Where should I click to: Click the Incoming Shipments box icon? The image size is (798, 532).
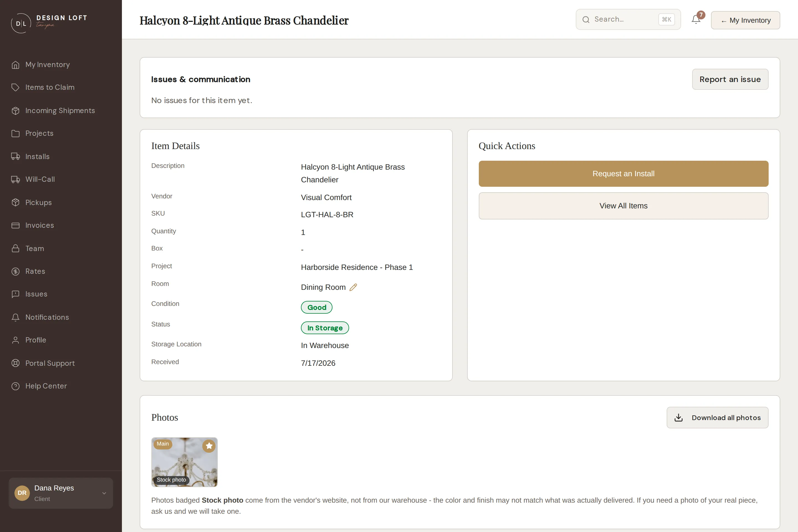coord(16,111)
